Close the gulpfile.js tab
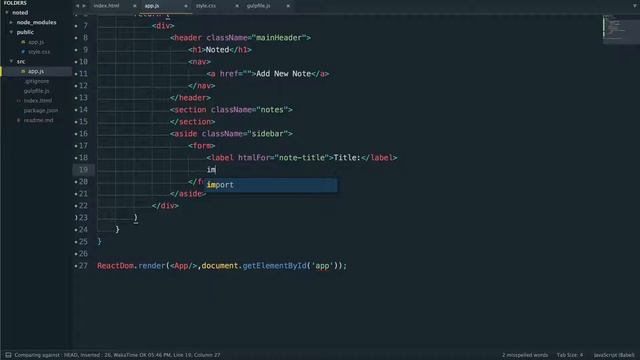The width and height of the screenshot is (640, 360). pyautogui.click(x=288, y=6)
